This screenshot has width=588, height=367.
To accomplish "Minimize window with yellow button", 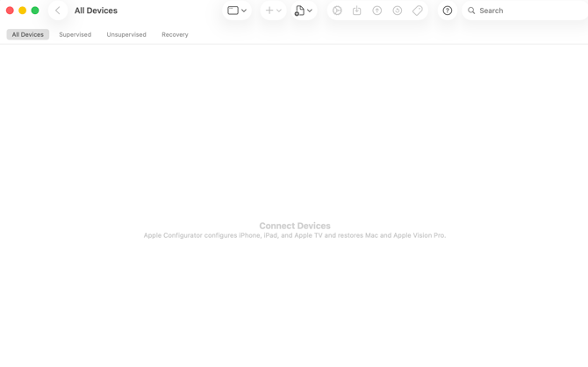I will (23, 11).
